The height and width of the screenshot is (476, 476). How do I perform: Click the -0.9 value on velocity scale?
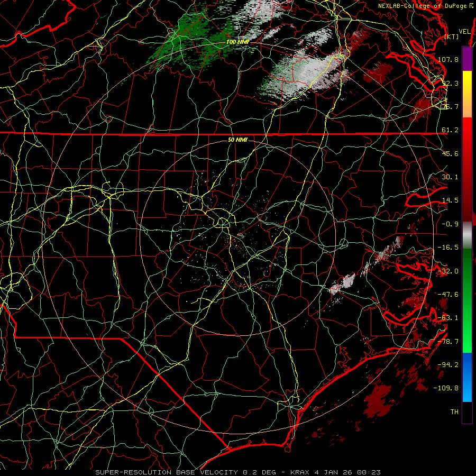(x=450, y=224)
